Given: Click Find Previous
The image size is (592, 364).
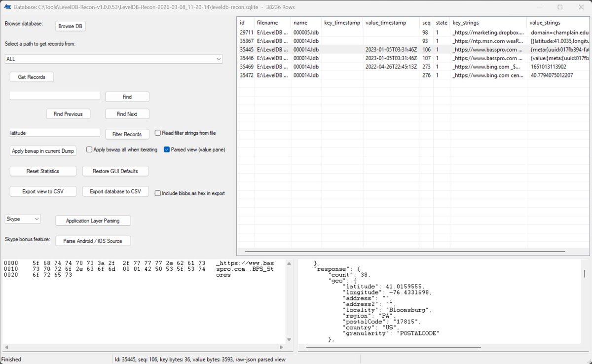Looking at the screenshot, I should pos(68,114).
